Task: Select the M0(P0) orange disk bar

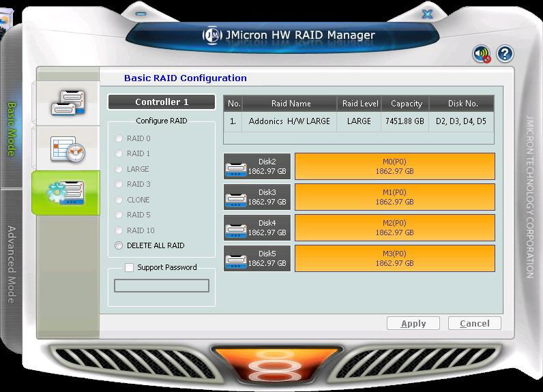Action: [x=395, y=166]
